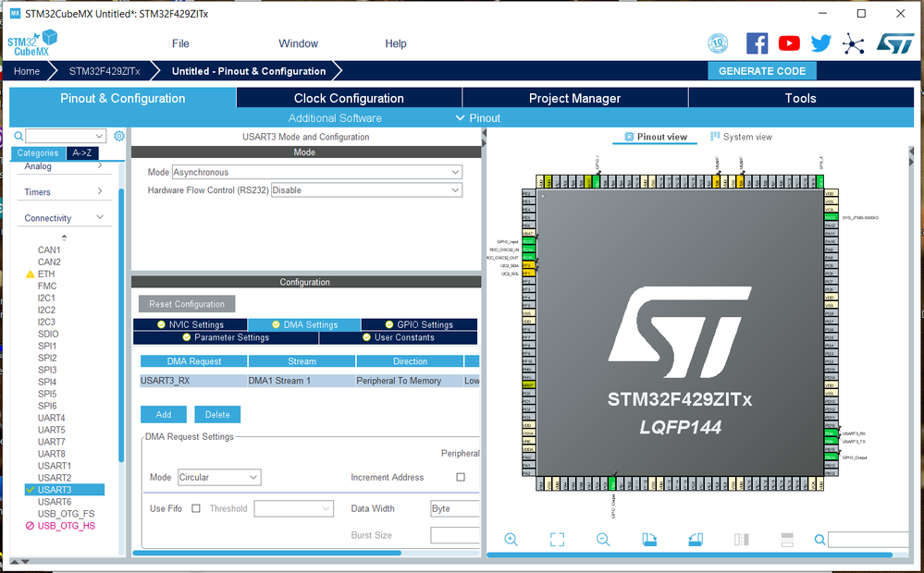This screenshot has width=924, height=573.
Task: Click the ETH warning triangle icon
Action: tap(30, 274)
